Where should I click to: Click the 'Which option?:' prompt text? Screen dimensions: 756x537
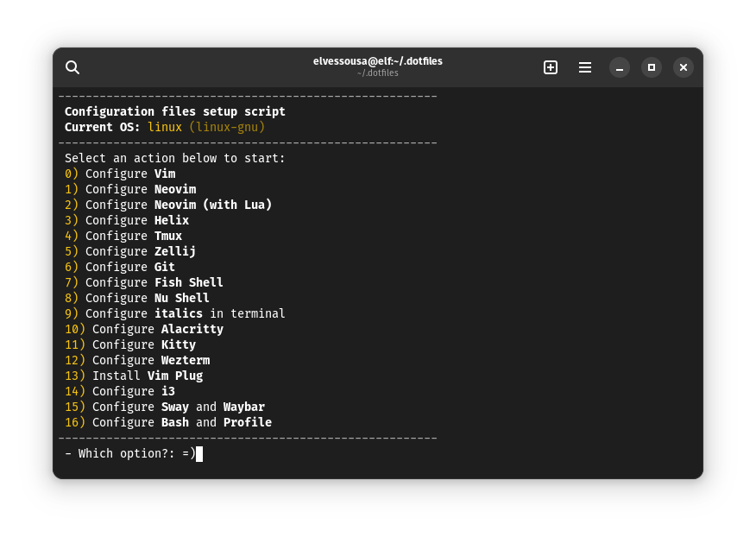[x=126, y=453]
